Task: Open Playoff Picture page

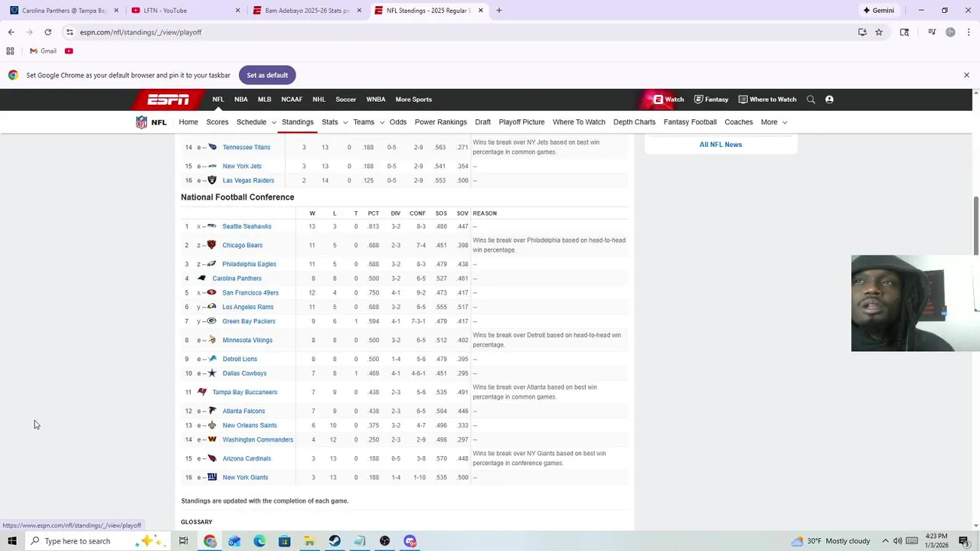Action: click(x=521, y=122)
